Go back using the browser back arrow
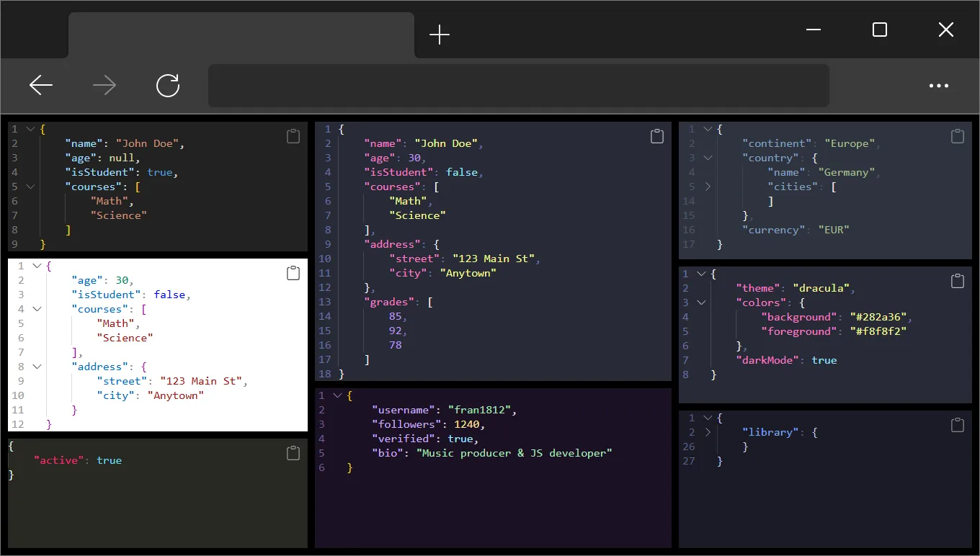Viewport: 980px width, 556px height. [x=41, y=86]
